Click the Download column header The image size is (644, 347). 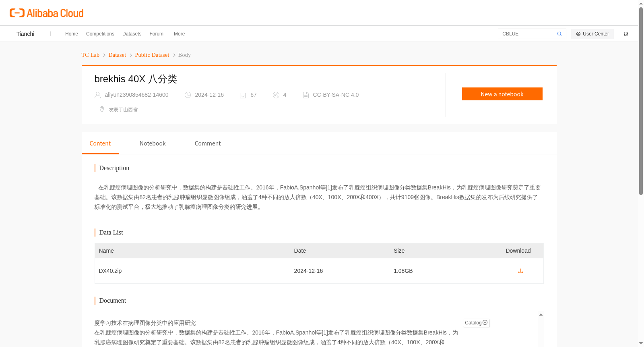pyautogui.click(x=518, y=251)
